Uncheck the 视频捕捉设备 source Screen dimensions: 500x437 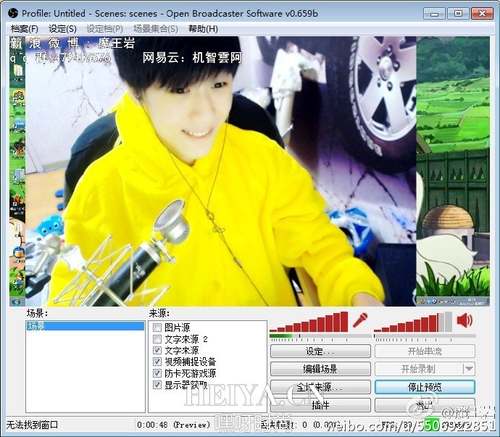(x=157, y=362)
